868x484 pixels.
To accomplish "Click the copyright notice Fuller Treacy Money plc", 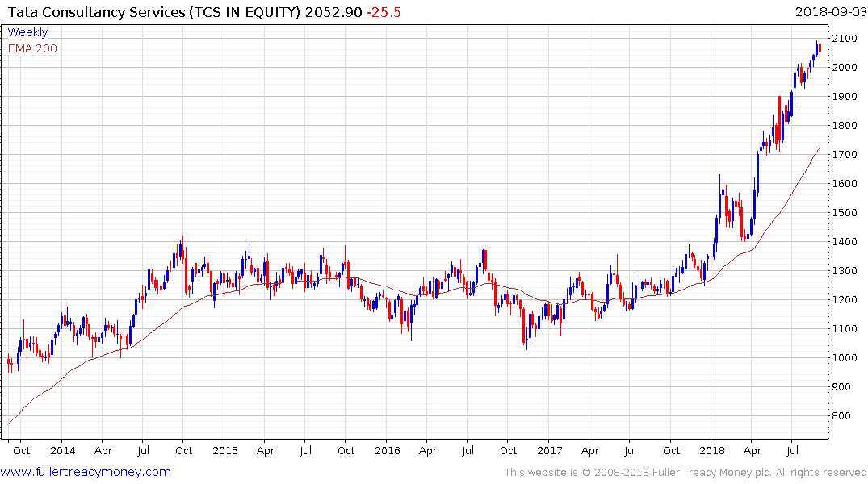I will (686, 473).
